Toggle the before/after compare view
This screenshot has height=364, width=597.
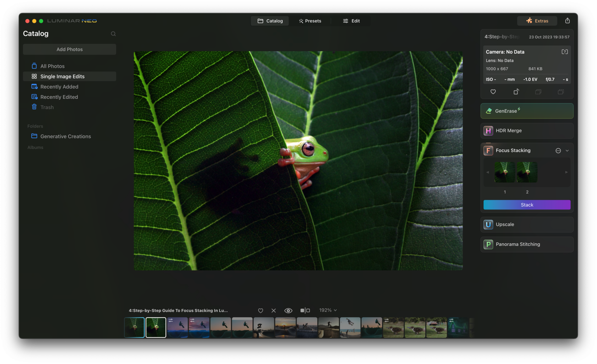[x=305, y=310]
